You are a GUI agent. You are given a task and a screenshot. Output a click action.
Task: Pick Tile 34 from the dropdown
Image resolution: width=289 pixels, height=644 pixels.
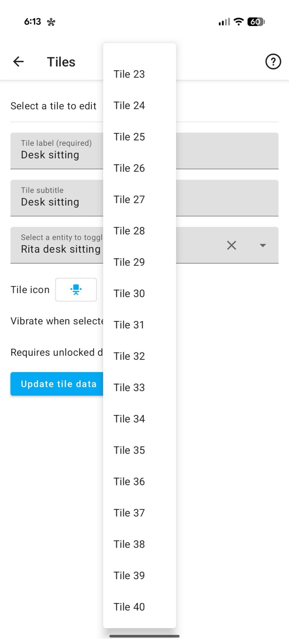click(129, 419)
